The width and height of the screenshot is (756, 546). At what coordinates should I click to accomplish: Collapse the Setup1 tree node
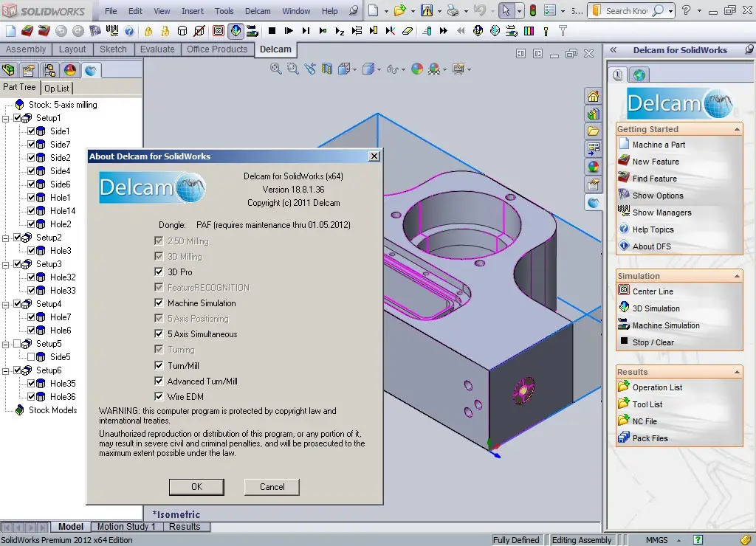[5, 118]
